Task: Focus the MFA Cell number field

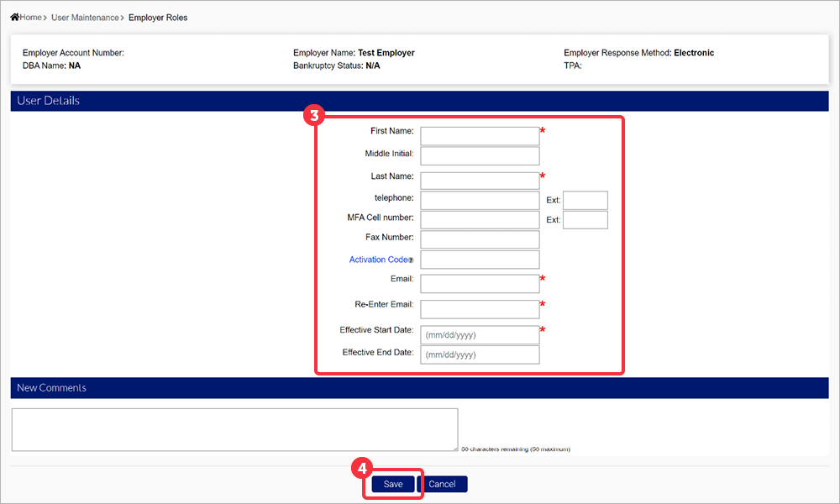Action: (x=479, y=219)
